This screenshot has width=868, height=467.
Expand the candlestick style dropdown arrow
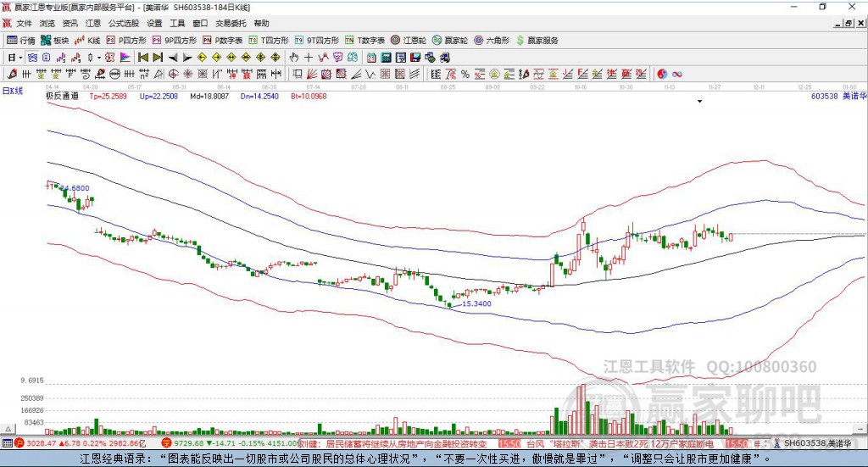coord(98,58)
